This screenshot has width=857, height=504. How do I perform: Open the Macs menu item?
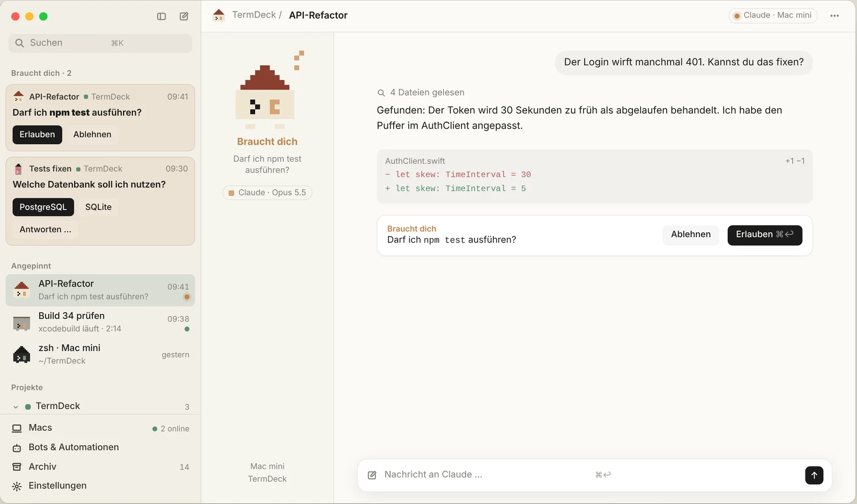tap(100, 428)
